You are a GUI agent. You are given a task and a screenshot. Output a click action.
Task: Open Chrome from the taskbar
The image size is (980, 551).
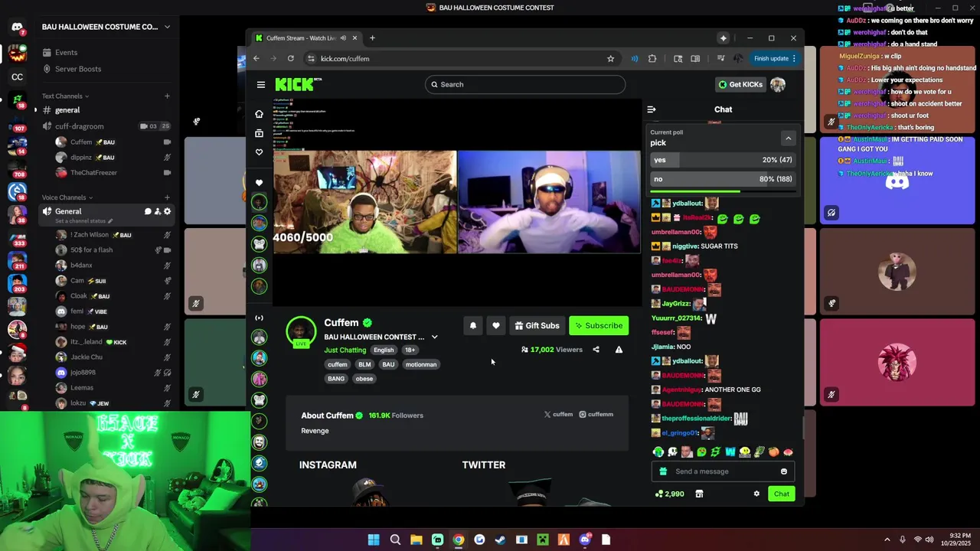pyautogui.click(x=458, y=540)
